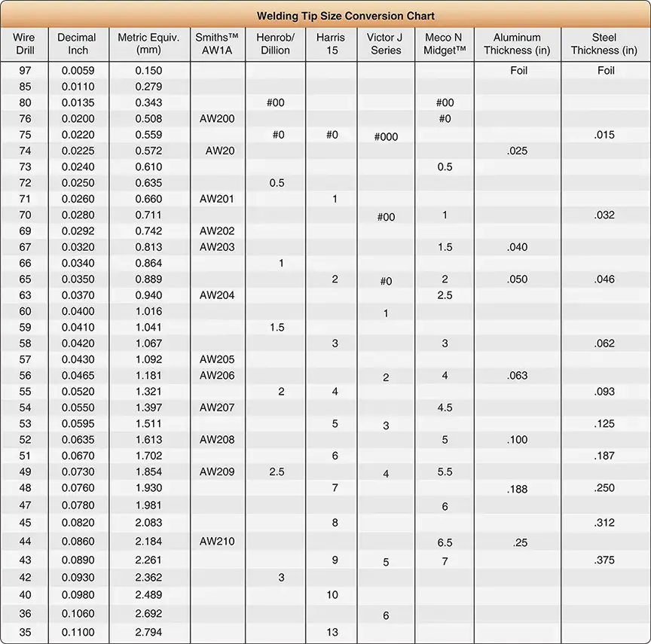Click Smiths tip 'AW210'
Viewport: 651px width, 644px height.
point(217,542)
